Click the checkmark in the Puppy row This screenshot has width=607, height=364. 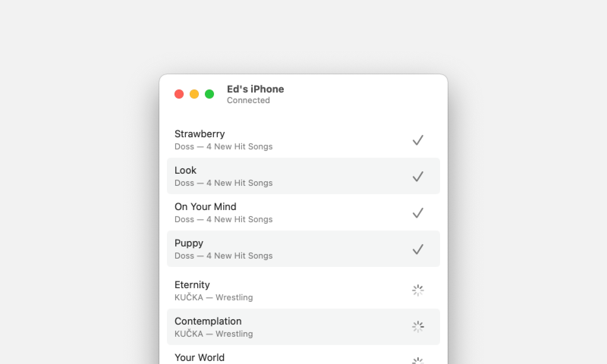(x=418, y=249)
